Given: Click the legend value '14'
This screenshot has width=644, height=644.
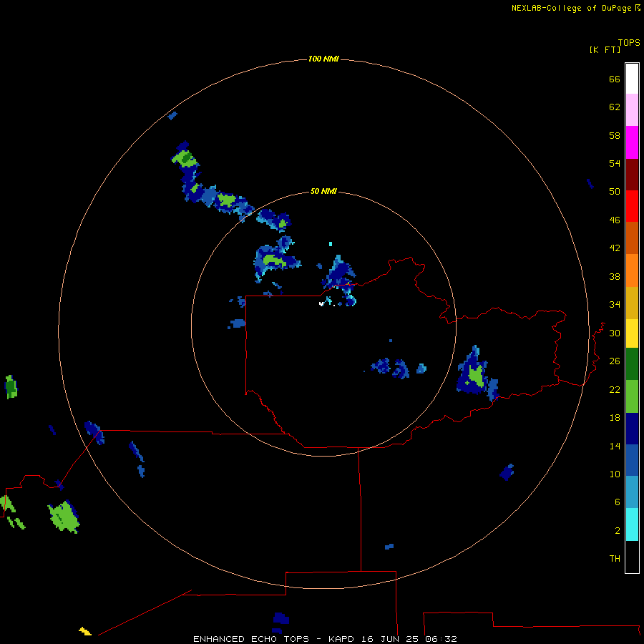Looking at the screenshot, I should coord(615,446).
